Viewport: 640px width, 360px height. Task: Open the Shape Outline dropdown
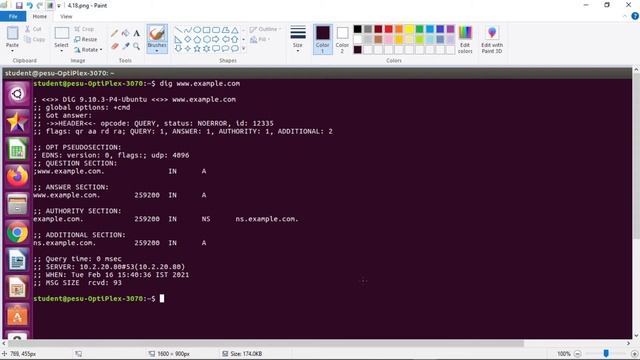click(x=265, y=29)
